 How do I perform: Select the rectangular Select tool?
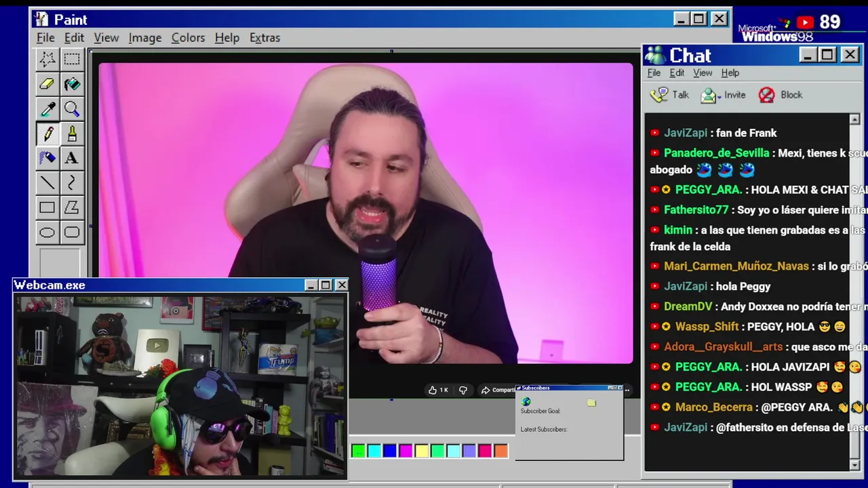click(x=72, y=59)
